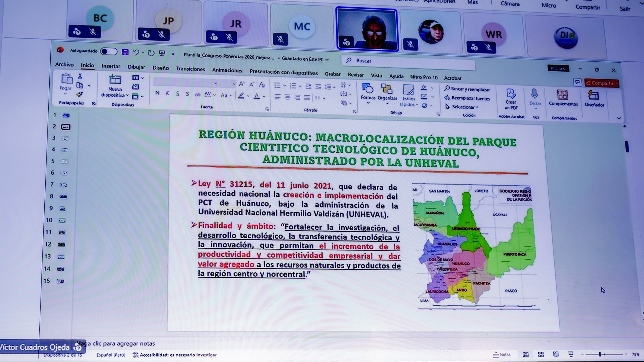Open the font size dropdown
Viewport: 644px width, 362px height.
point(234,84)
